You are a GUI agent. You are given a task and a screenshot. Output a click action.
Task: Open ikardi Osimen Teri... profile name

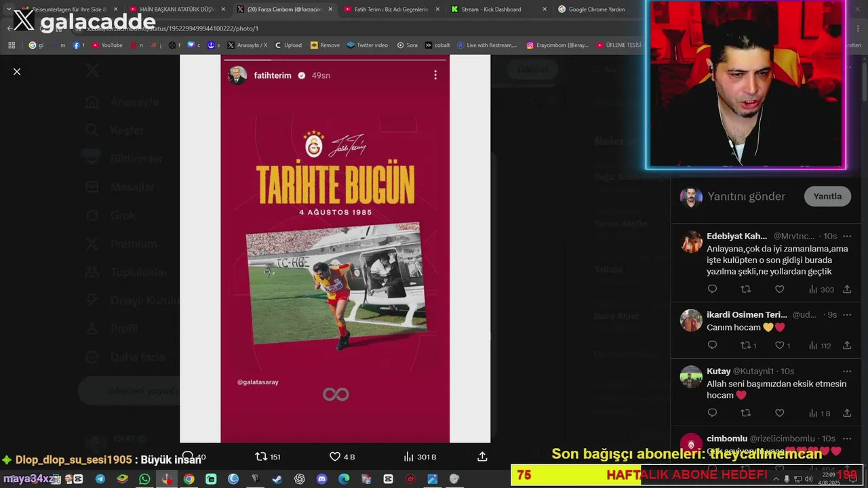pos(747,314)
